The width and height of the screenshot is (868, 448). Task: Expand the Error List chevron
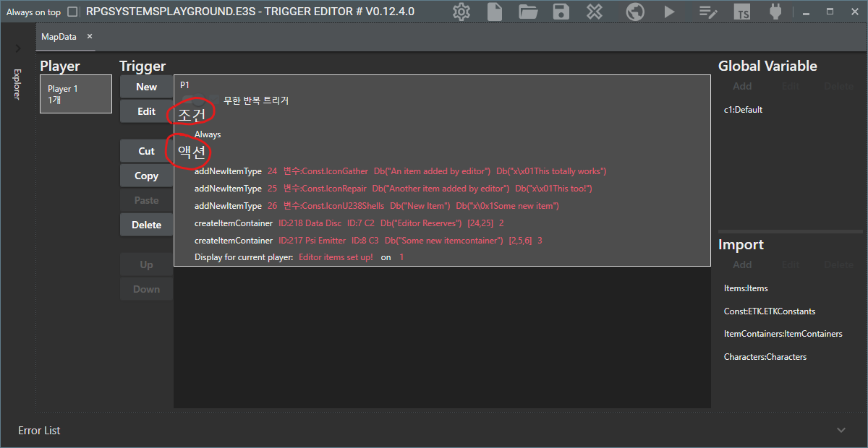tap(841, 430)
